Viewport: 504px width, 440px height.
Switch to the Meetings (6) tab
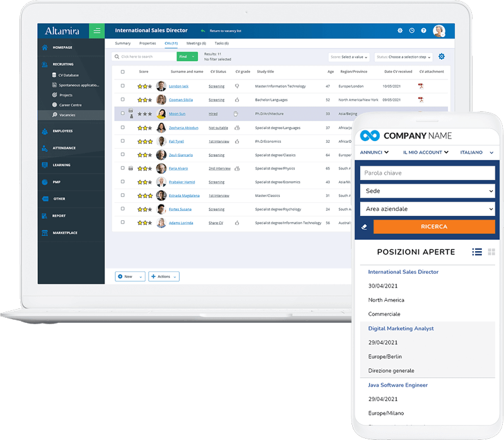[x=196, y=43]
